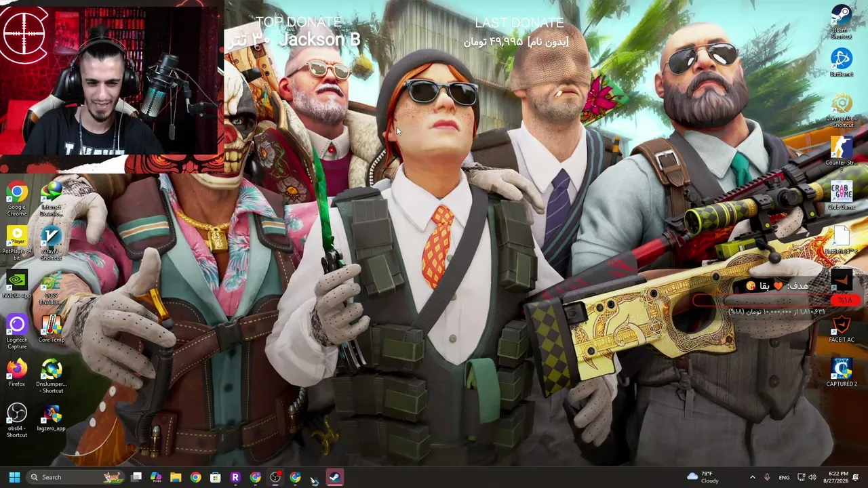Open Microsoft Store from the taskbar
The height and width of the screenshot is (488, 868).
215,477
